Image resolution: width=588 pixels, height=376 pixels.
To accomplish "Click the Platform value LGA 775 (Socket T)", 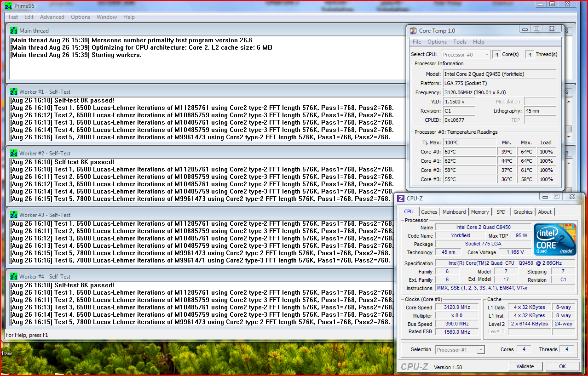I will tap(499, 83).
